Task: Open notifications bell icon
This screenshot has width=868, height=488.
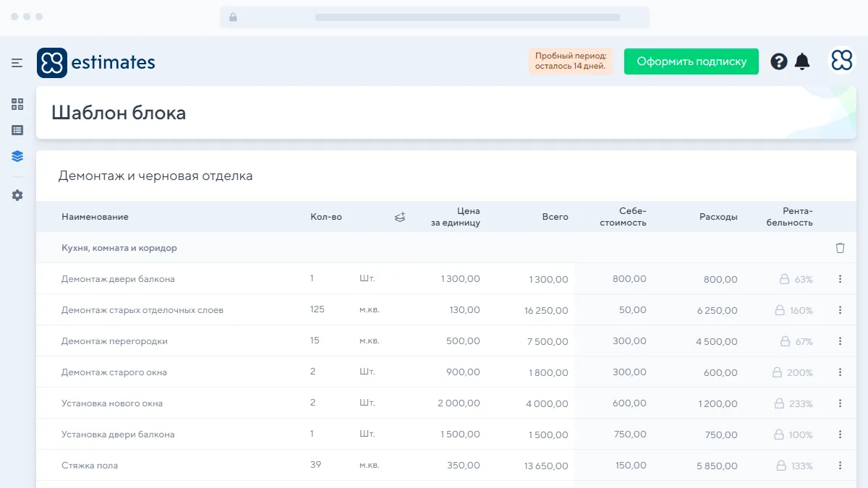Action: point(802,61)
